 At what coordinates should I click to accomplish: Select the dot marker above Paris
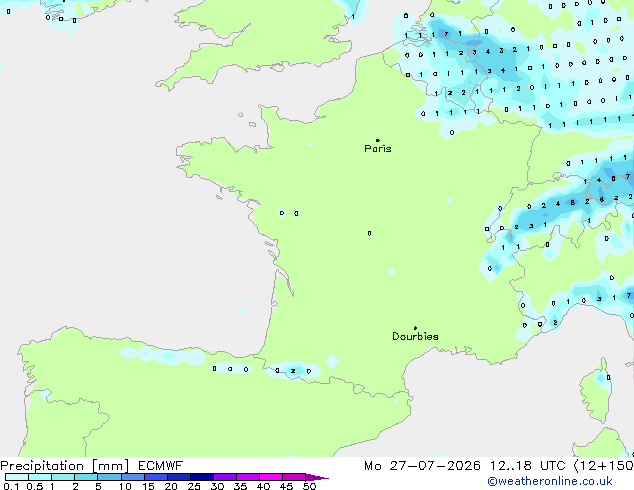[378, 140]
